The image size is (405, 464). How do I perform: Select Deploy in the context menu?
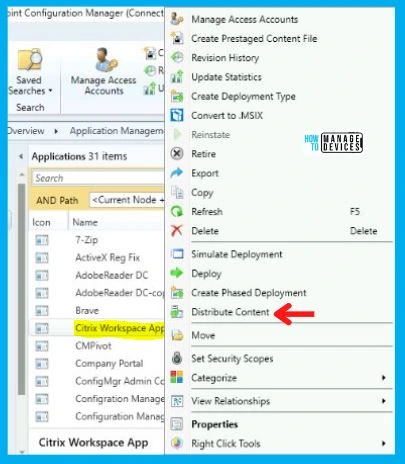pos(206,274)
